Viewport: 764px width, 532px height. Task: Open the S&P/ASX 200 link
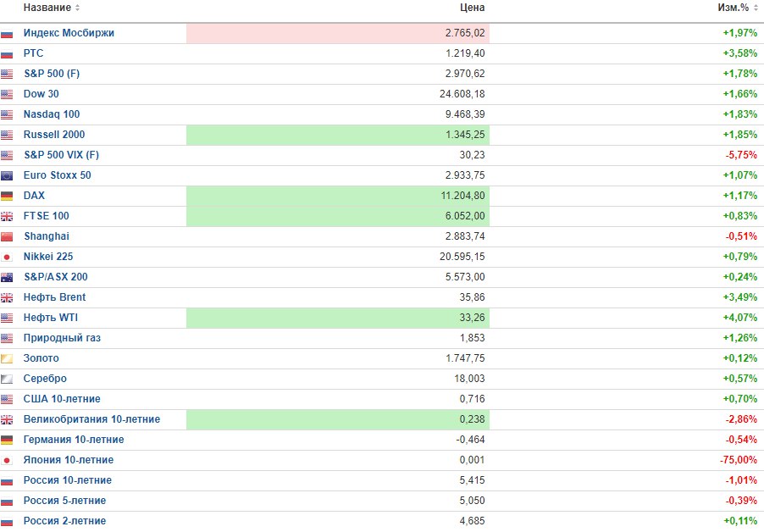56,277
